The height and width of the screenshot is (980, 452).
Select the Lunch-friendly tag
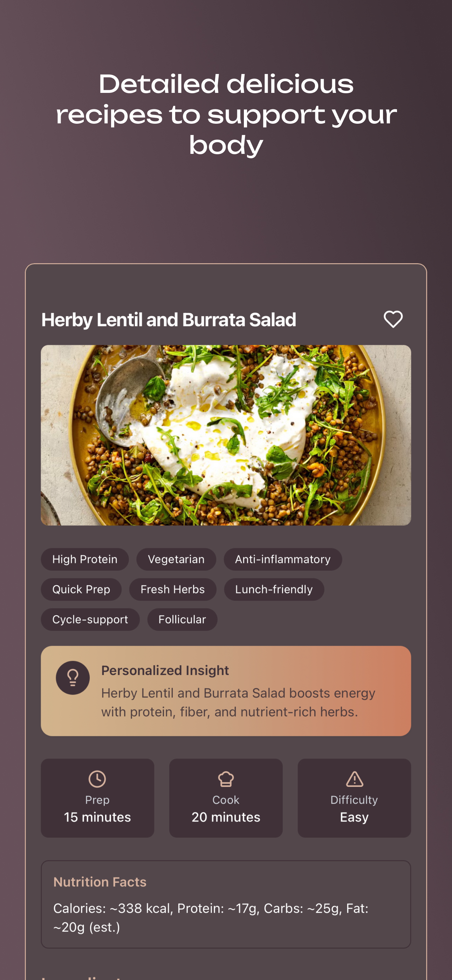(x=274, y=589)
